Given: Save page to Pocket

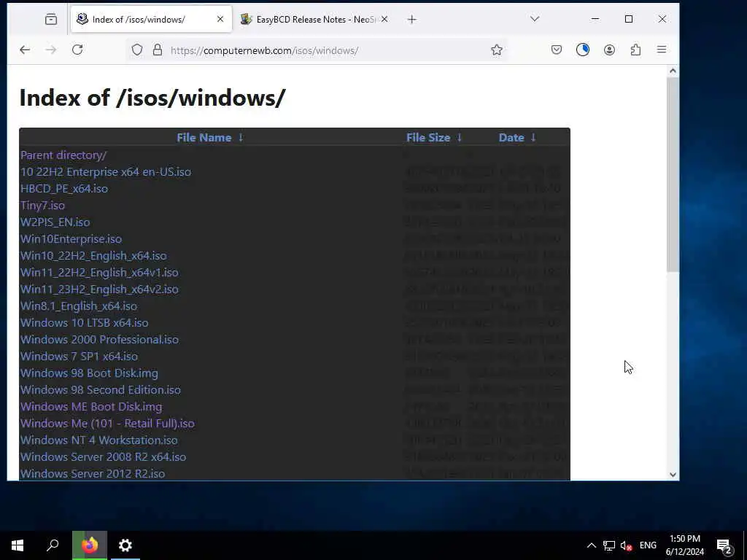Looking at the screenshot, I should coord(557,50).
